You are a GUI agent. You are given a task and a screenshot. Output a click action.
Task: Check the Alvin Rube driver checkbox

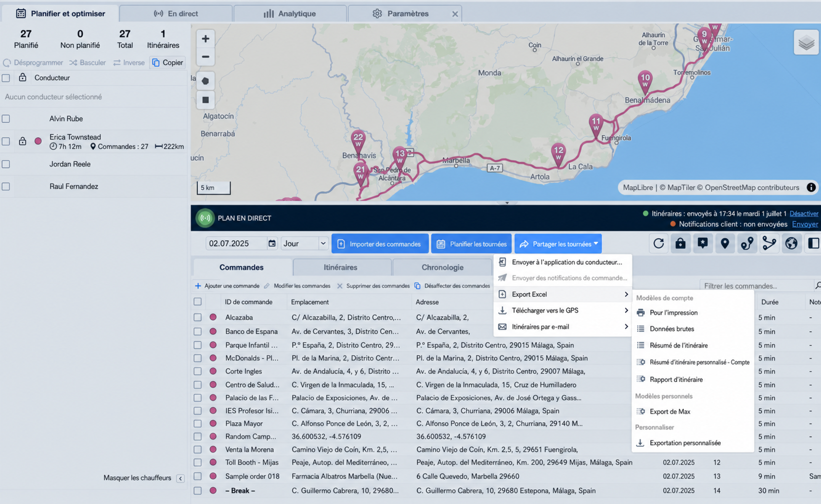(x=6, y=119)
